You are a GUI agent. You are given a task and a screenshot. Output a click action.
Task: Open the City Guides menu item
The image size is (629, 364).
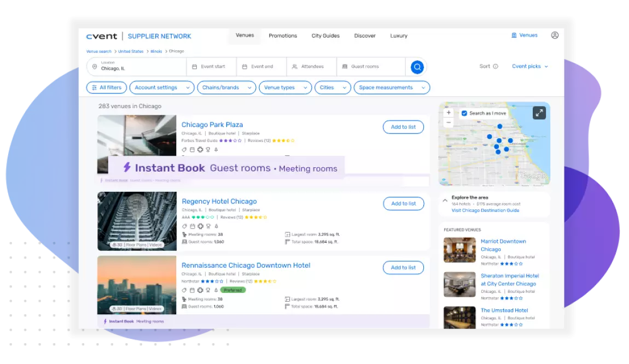325,36
